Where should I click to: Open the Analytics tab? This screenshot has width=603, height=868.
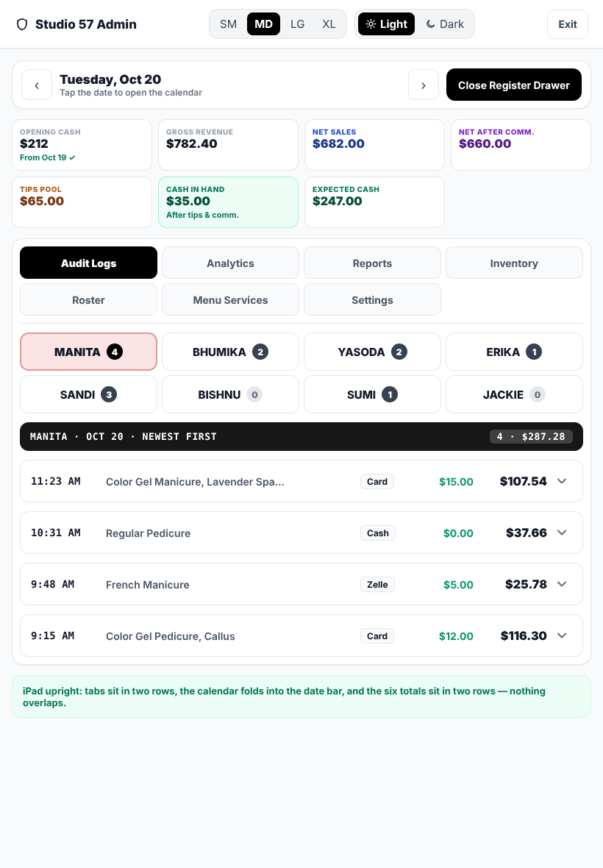point(231,263)
